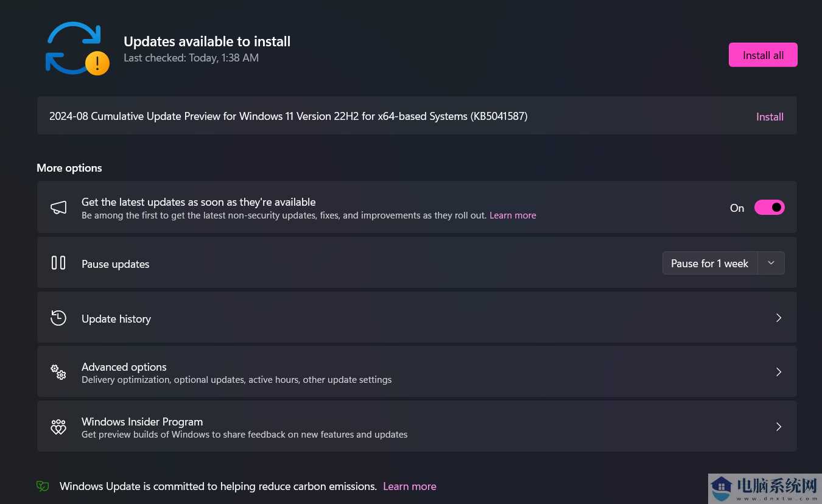Open Advanced options chevron
The height and width of the screenshot is (504, 822).
(778, 372)
